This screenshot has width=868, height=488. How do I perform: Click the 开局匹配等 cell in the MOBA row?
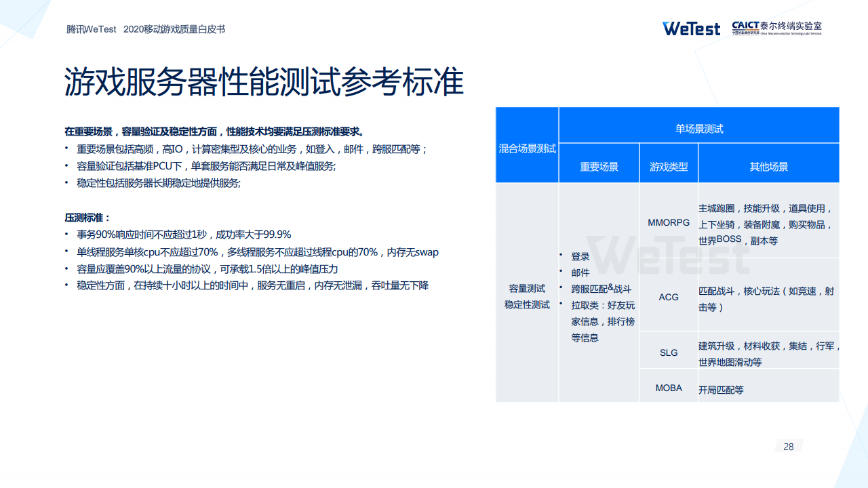(x=721, y=390)
